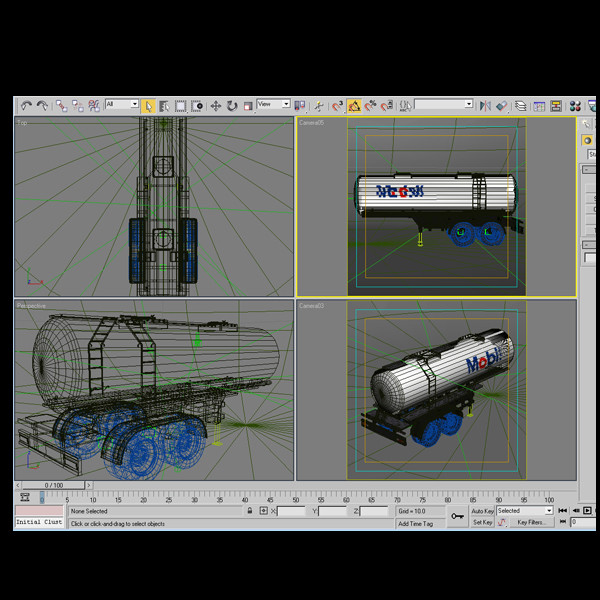Screen dimensions: 600x600
Task: Click the 'Initial Clust' MAXScript output field
Action: (x=39, y=522)
